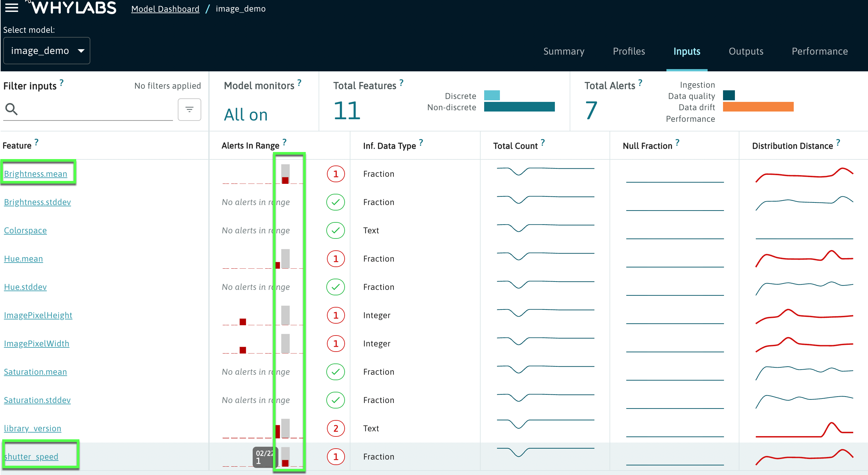Click help icon next to Distribution Distance
Screen dimensions: 868x475
tap(838, 142)
